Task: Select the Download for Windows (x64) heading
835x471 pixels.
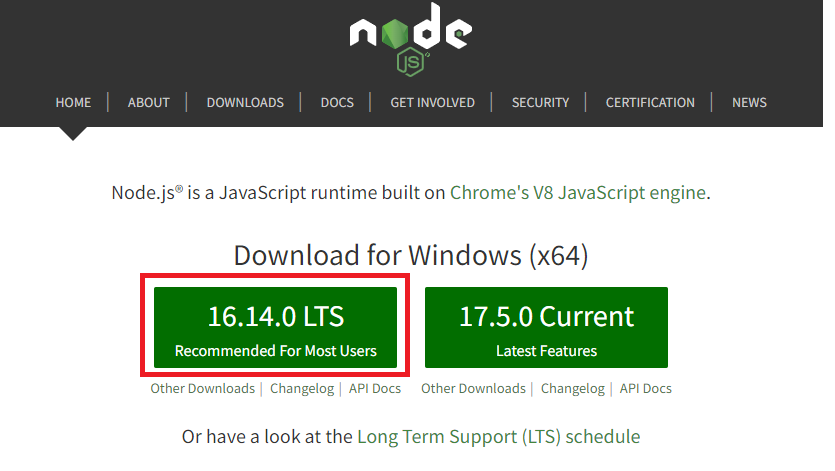Action: click(411, 255)
